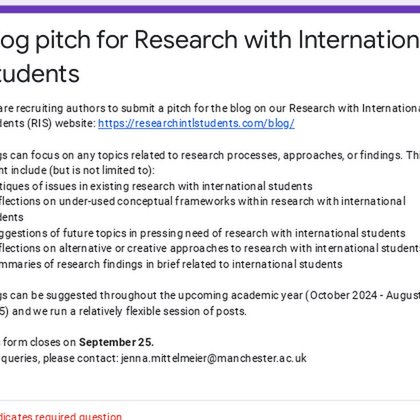Click the email jenna.mittelmeier@manchester.ac.uk
This screenshot has height=420, width=420.
[213, 358]
